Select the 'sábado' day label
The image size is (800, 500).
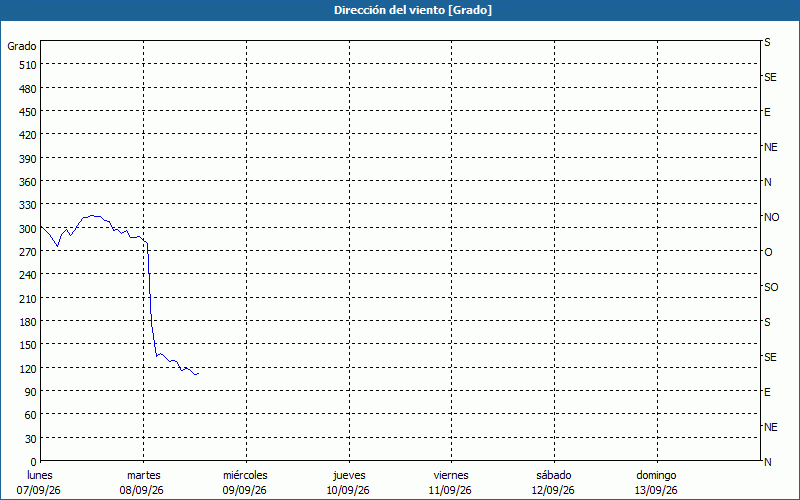pos(554,476)
